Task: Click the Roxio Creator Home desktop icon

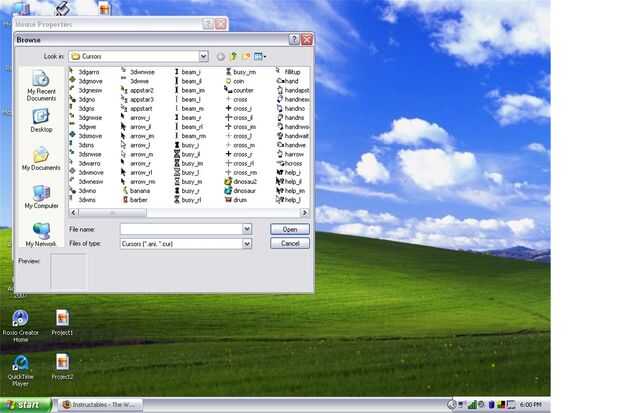Action: (21, 326)
